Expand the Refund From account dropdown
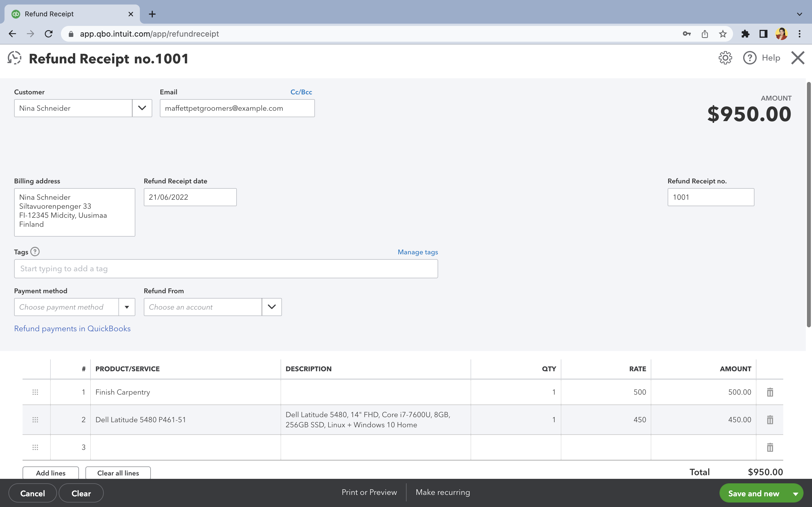Viewport: 812px width, 507px height. [x=272, y=307]
